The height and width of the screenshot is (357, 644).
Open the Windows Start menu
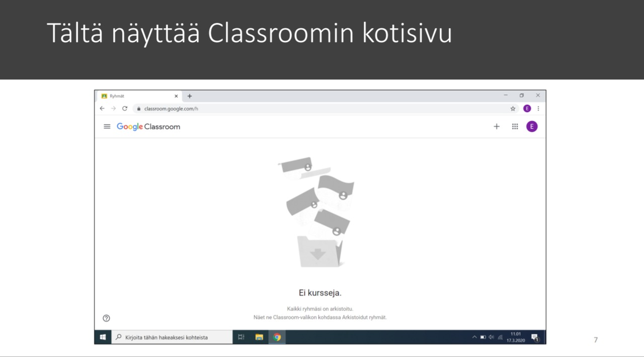point(103,337)
